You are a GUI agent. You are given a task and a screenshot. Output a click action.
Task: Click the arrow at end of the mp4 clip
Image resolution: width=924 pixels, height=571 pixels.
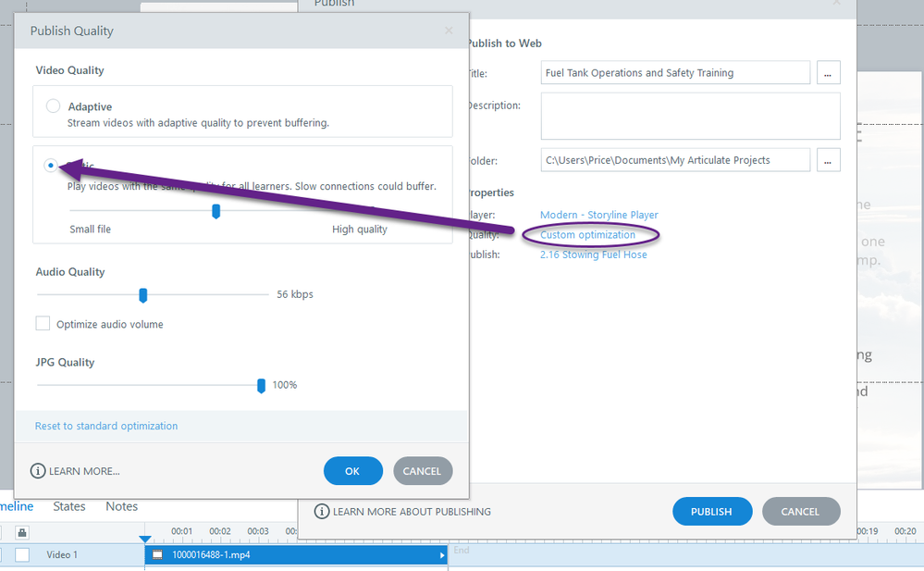pos(442,555)
